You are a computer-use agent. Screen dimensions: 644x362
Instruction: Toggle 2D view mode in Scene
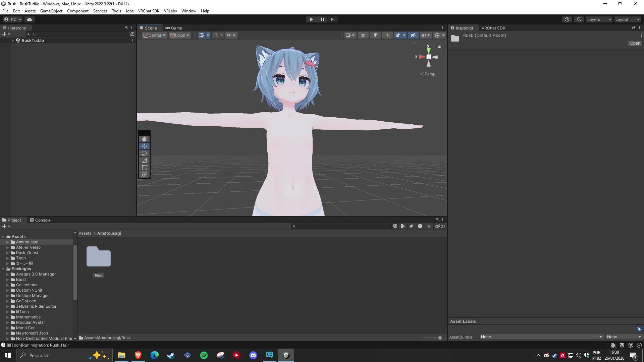coord(363,35)
